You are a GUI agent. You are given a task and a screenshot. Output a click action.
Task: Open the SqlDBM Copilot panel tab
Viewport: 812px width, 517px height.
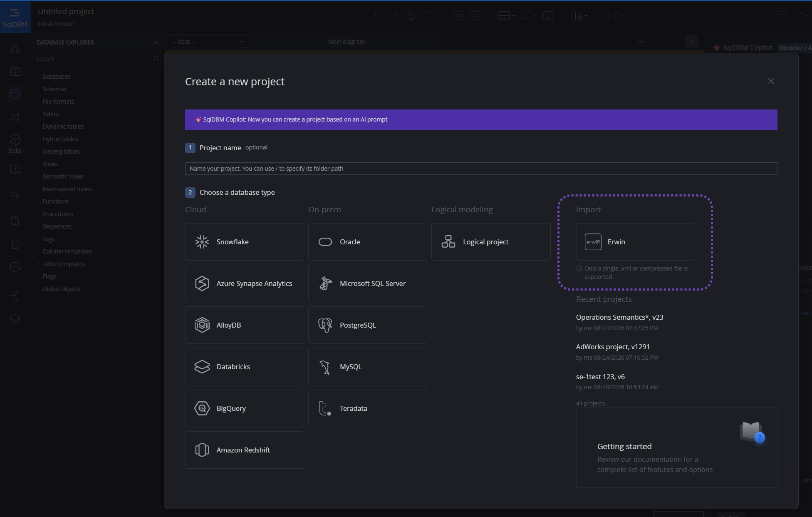coord(743,47)
